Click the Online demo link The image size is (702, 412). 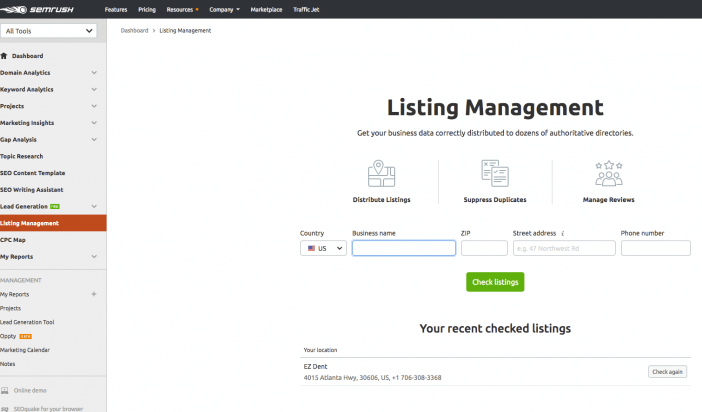tap(30, 391)
